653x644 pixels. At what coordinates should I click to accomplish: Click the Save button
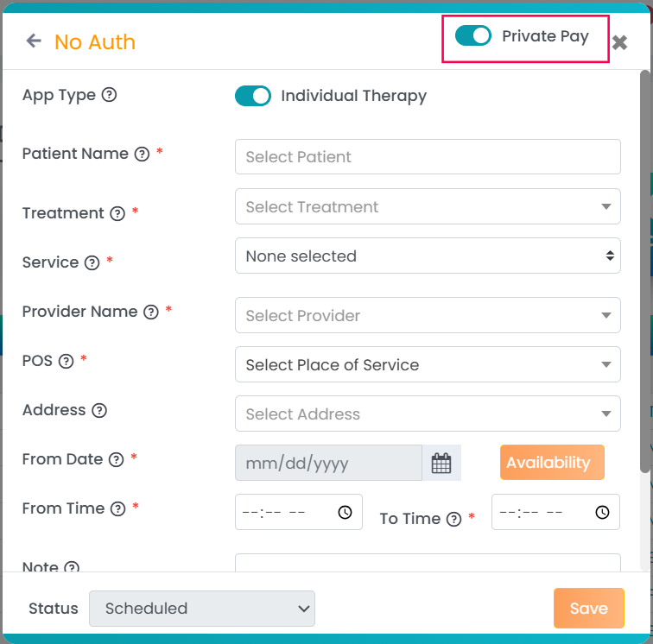click(588, 609)
